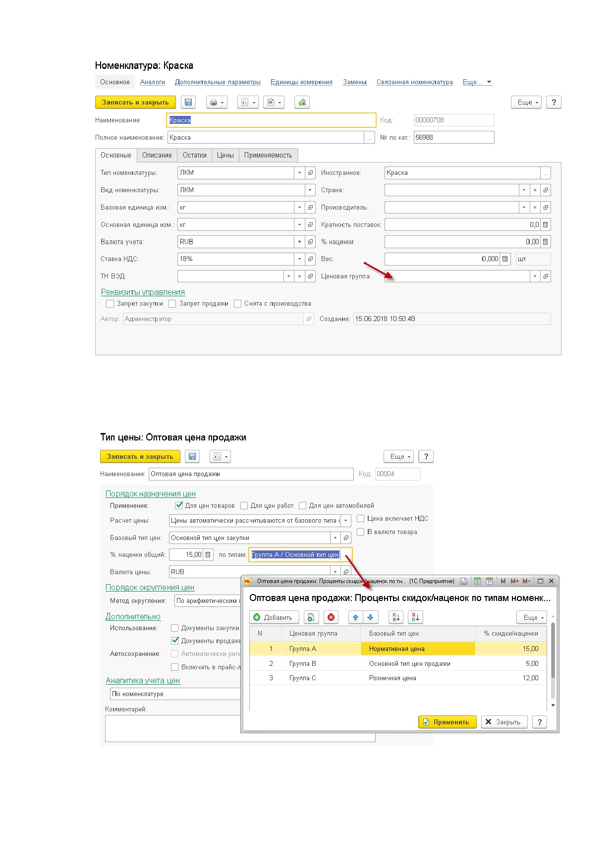Expand the Ставка НДС dropdown arrow
The image size is (614, 868).
[x=299, y=259]
